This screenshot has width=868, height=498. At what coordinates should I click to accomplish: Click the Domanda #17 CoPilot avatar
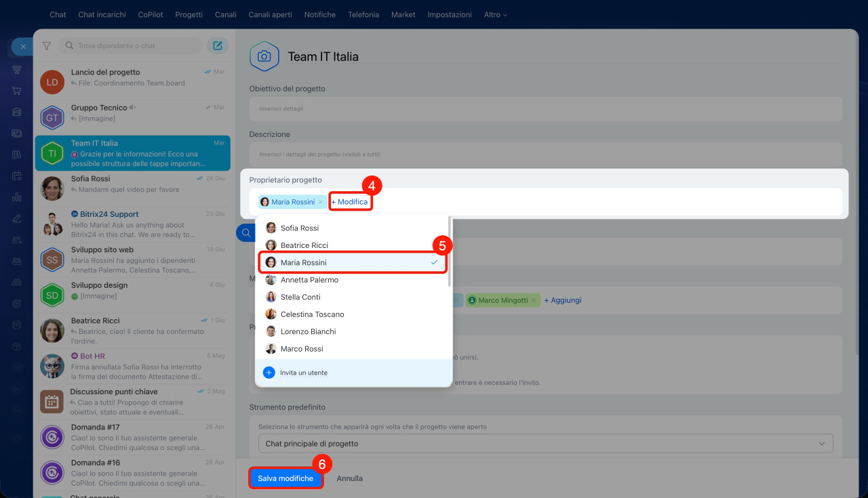(x=52, y=437)
